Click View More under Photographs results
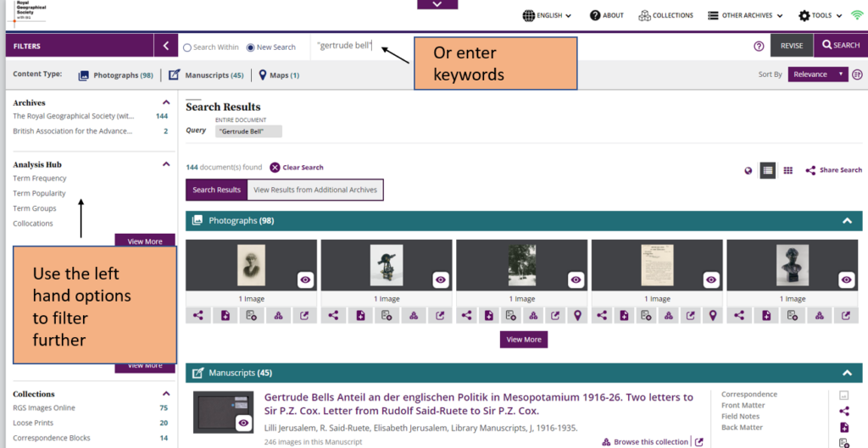Viewport: 868px width, 448px height. (524, 340)
